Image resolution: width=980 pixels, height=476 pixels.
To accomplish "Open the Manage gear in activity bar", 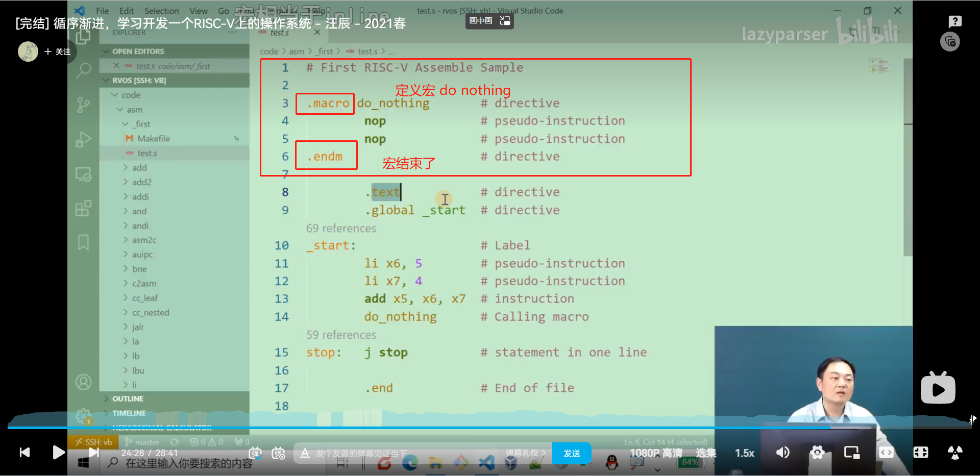I will click(83, 416).
